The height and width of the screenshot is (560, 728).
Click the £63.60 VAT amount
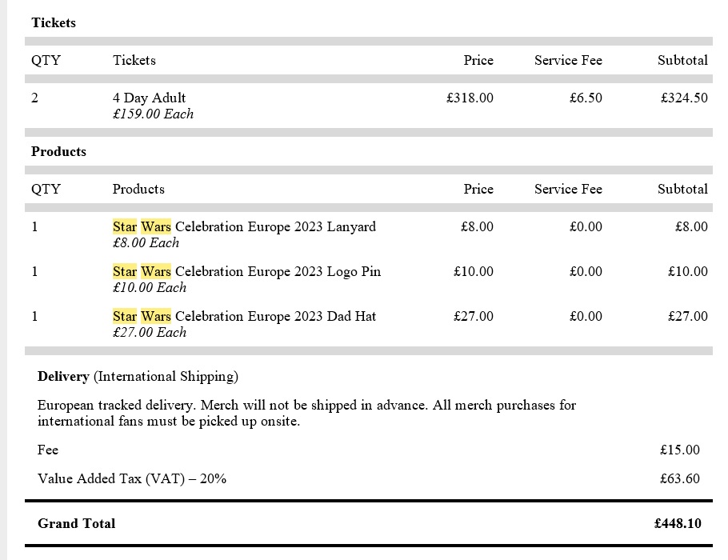(679, 478)
